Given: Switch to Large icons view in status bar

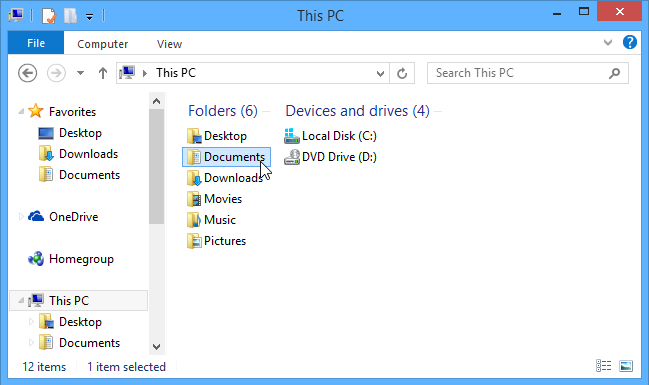Looking at the screenshot, I should 626,366.
